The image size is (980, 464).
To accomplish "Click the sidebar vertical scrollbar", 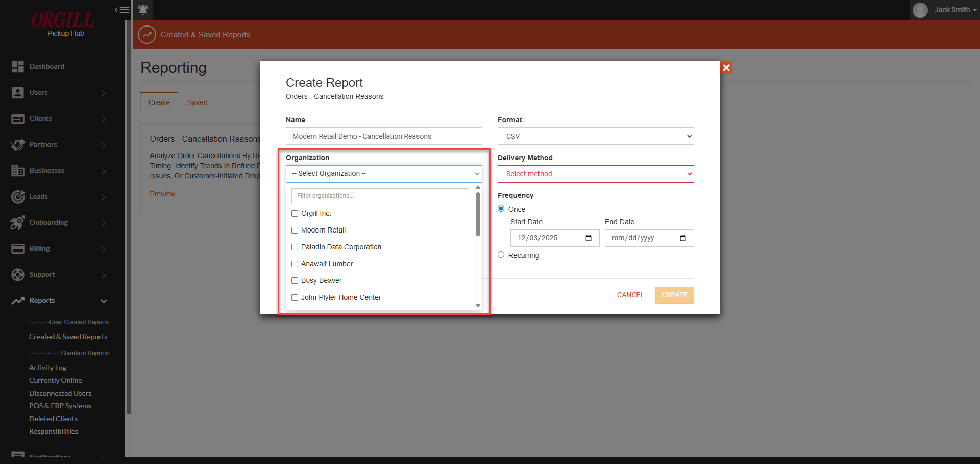I will coord(129,217).
